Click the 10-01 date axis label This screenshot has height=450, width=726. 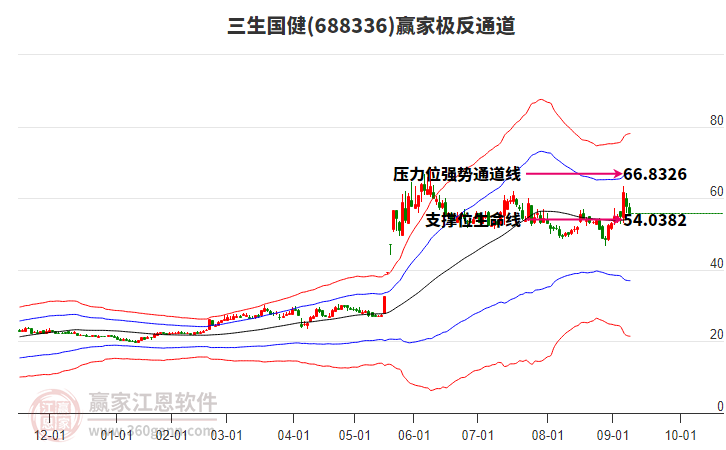click(x=680, y=435)
